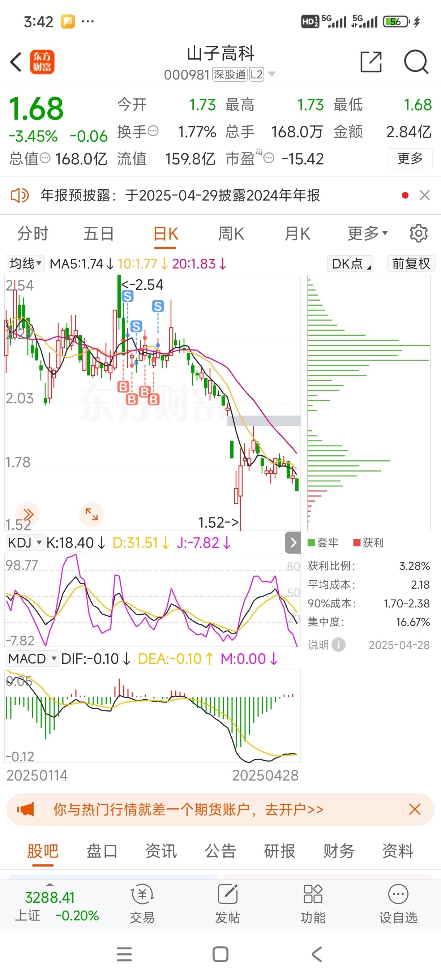The image size is (441, 980).
Task: Tap the leftmost B buy marker
Action: 123,387
